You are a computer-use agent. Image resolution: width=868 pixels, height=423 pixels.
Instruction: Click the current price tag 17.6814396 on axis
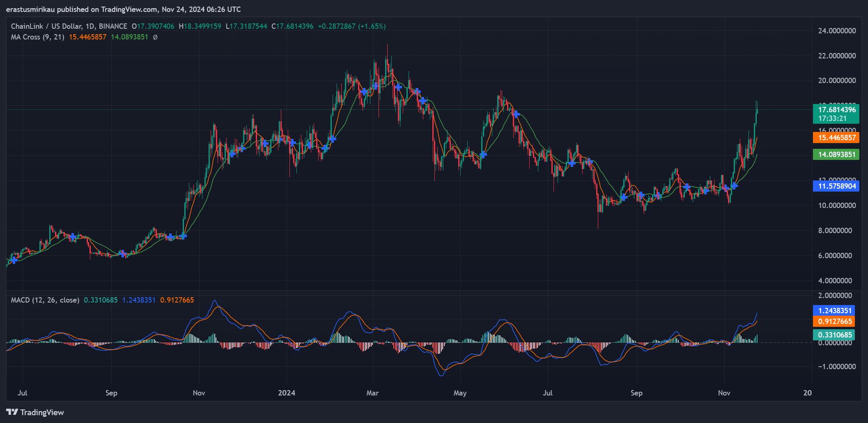[836, 110]
